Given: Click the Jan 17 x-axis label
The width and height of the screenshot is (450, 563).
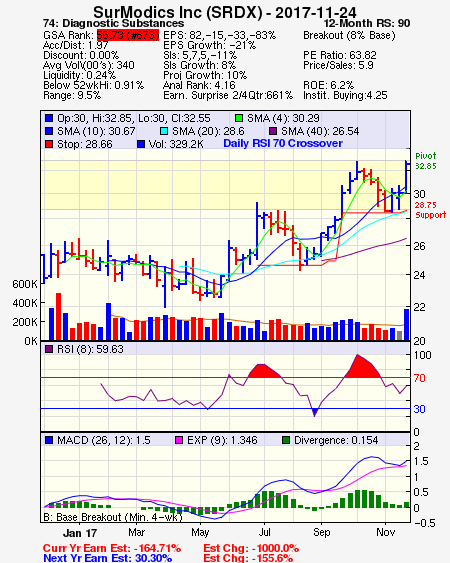Looking at the screenshot, I should 79,532.
